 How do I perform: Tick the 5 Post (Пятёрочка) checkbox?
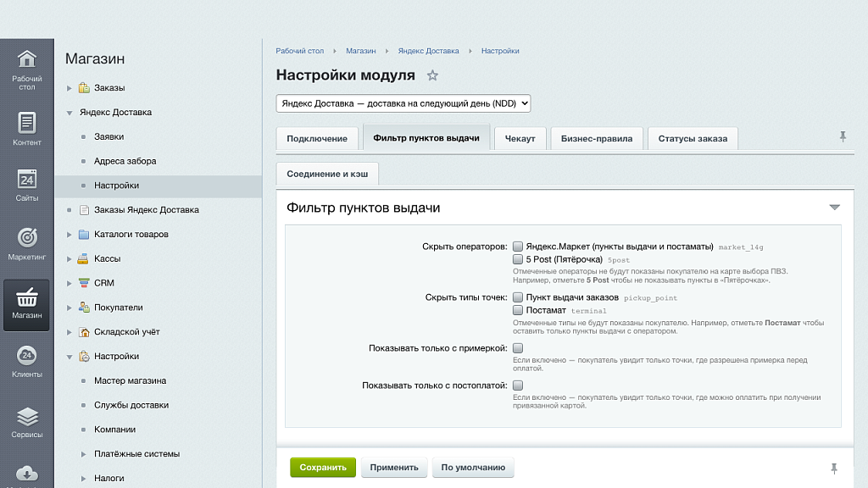pyautogui.click(x=518, y=259)
